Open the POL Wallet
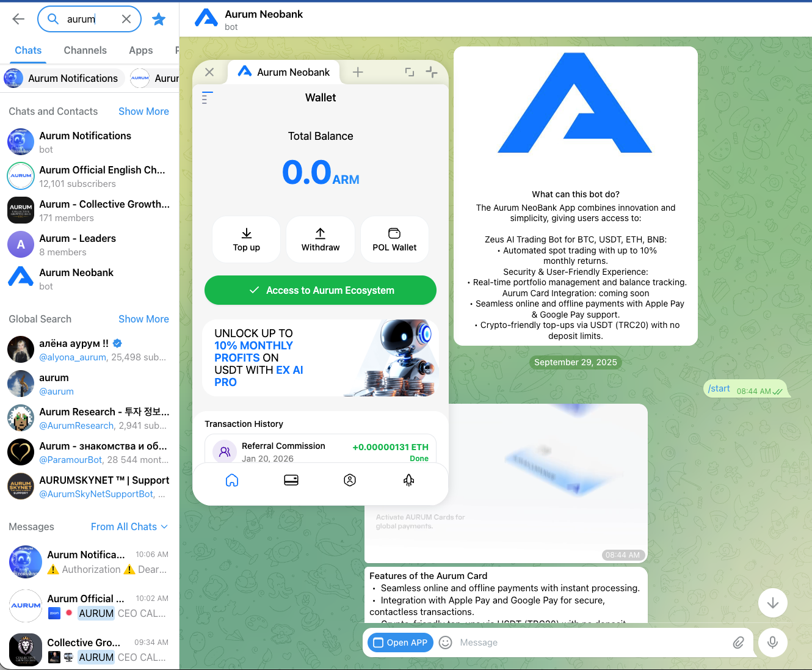812x670 pixels. [394, 239]
